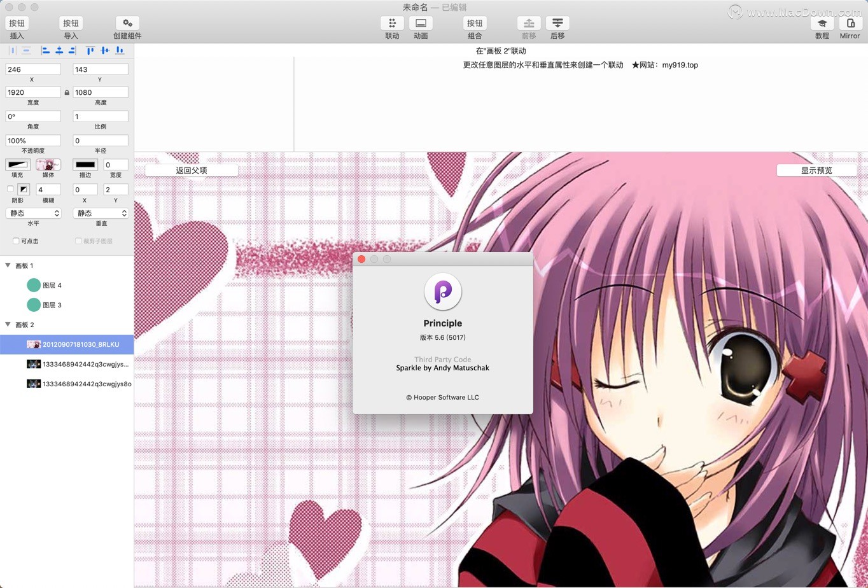Click distribute vertically icon
Viewport: 868px width, 588px height.
click(26, 50)
